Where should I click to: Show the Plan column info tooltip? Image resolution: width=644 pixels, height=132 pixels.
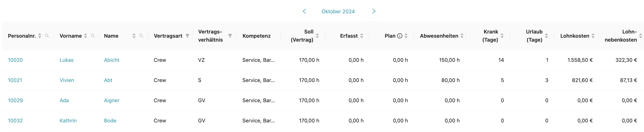coord(400,36)
